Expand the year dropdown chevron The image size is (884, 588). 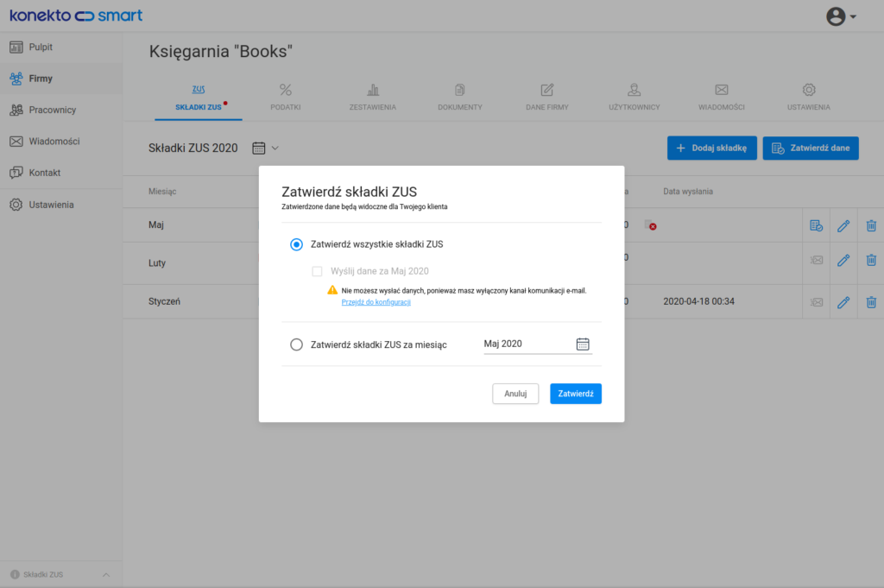pyautogui.click(x=275, y=149)
